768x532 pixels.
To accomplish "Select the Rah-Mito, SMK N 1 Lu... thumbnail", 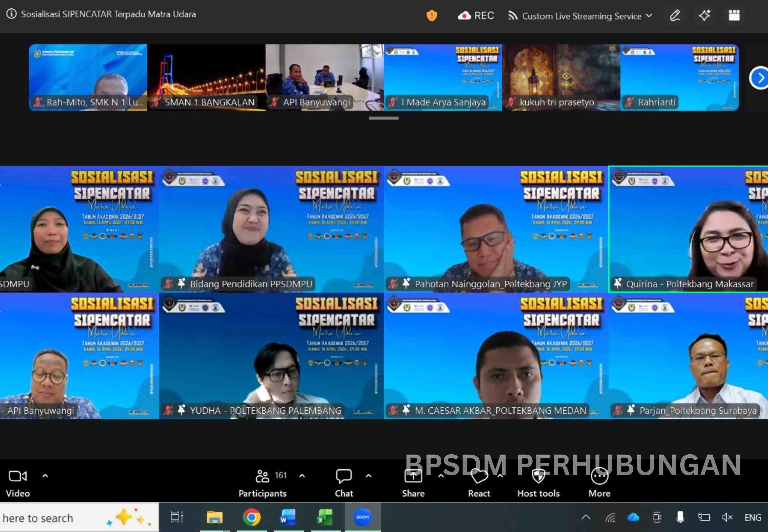I will pos(88,77).
